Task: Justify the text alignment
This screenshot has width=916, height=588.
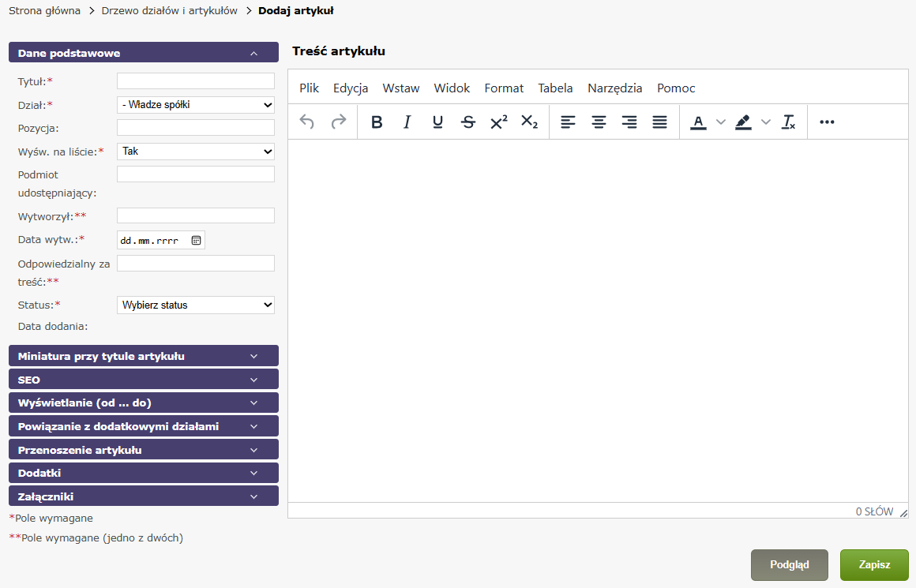Action: [660, 122]
